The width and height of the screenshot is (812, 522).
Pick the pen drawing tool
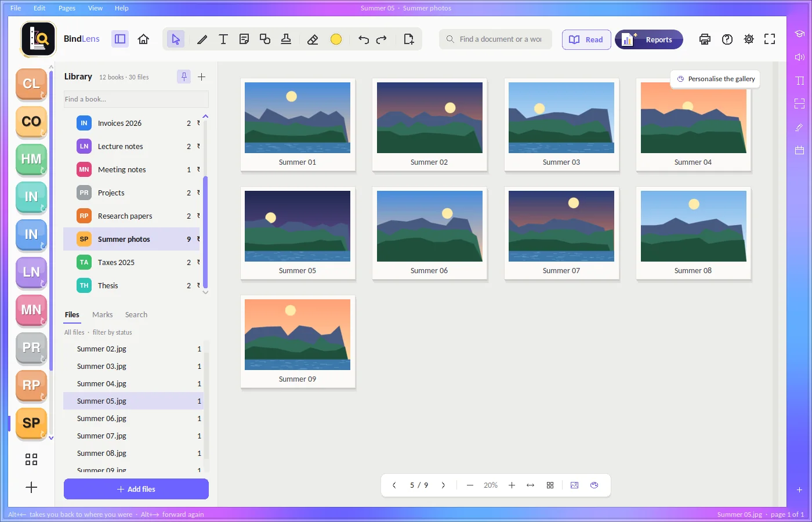(202, 39)
